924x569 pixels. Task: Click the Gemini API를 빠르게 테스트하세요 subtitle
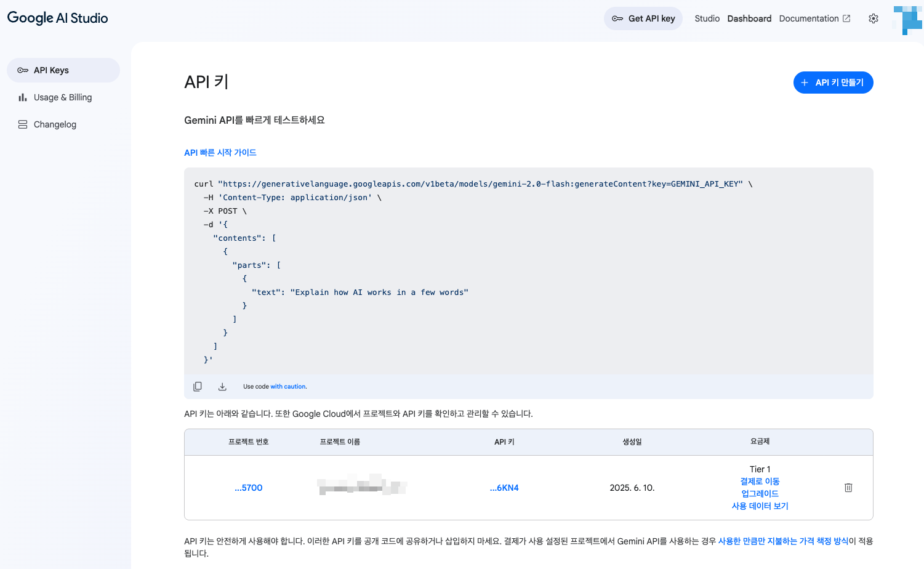click(x=254, y=120)
